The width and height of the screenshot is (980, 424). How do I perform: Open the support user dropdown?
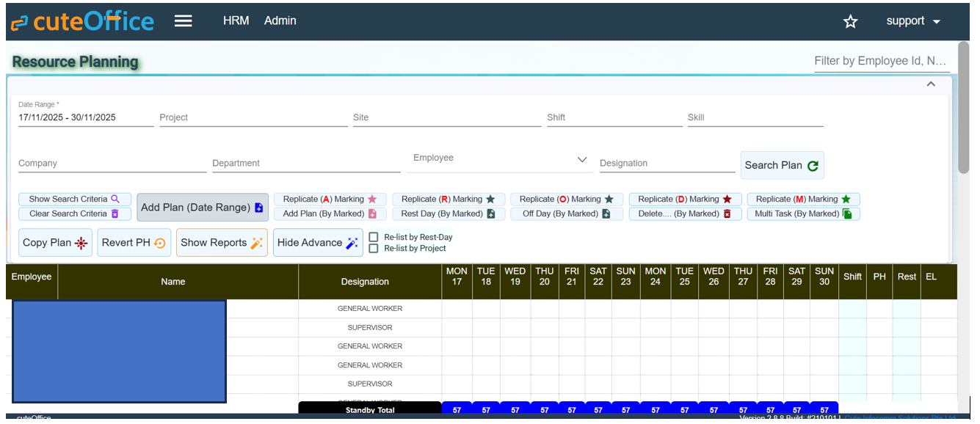click(912, 21)
